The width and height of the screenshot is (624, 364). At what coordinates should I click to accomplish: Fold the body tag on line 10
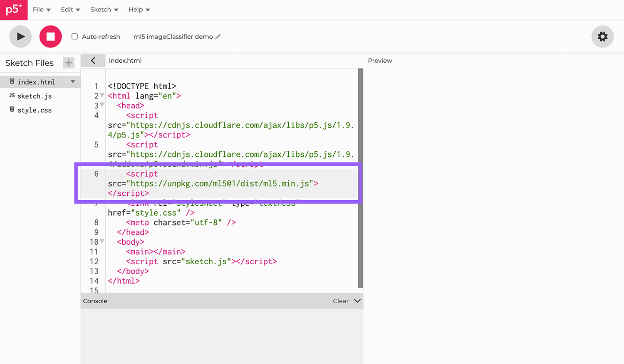pyautogui.click(x=102, y=241)
